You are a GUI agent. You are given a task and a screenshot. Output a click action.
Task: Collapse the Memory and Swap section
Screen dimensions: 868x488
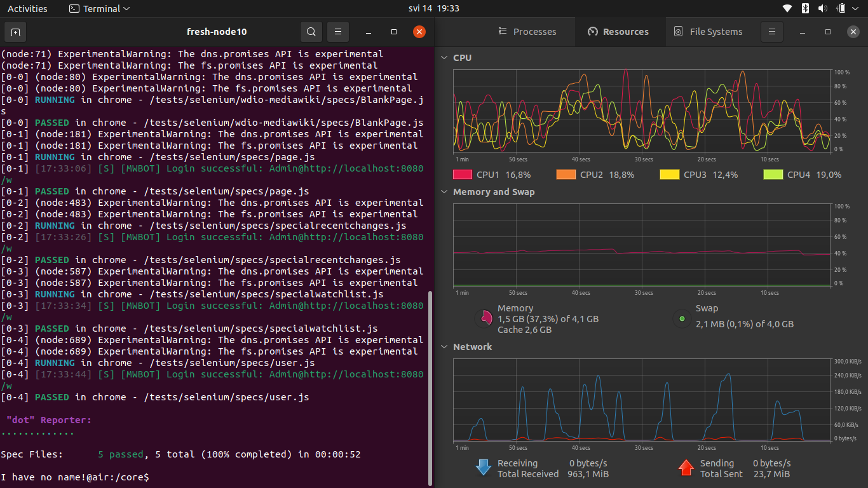(444, 192)
